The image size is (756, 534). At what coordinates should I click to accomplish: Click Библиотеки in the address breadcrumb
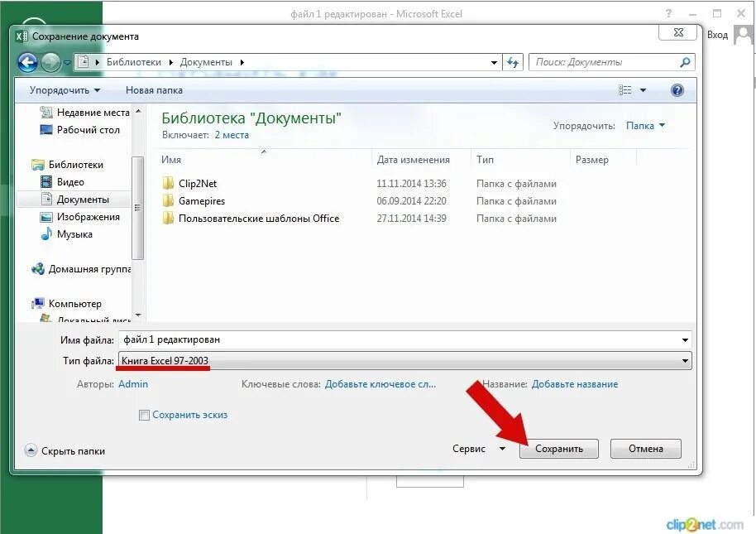[133, 62]
